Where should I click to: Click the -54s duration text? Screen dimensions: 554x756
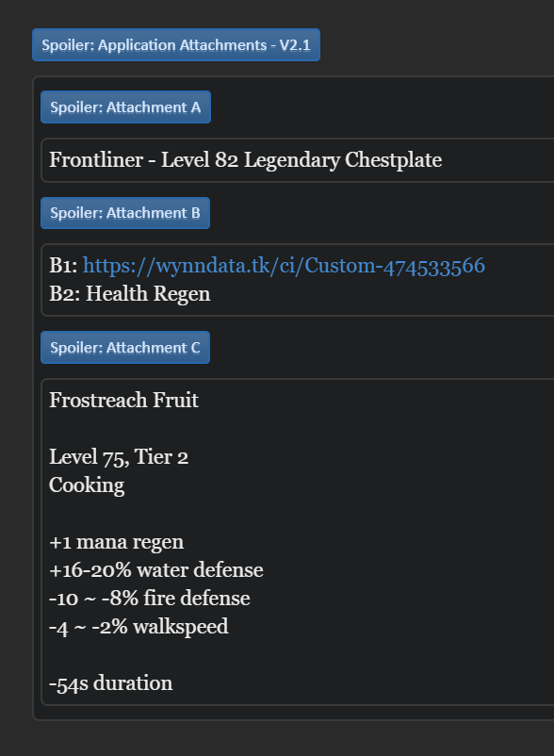[x=110, y=682]
